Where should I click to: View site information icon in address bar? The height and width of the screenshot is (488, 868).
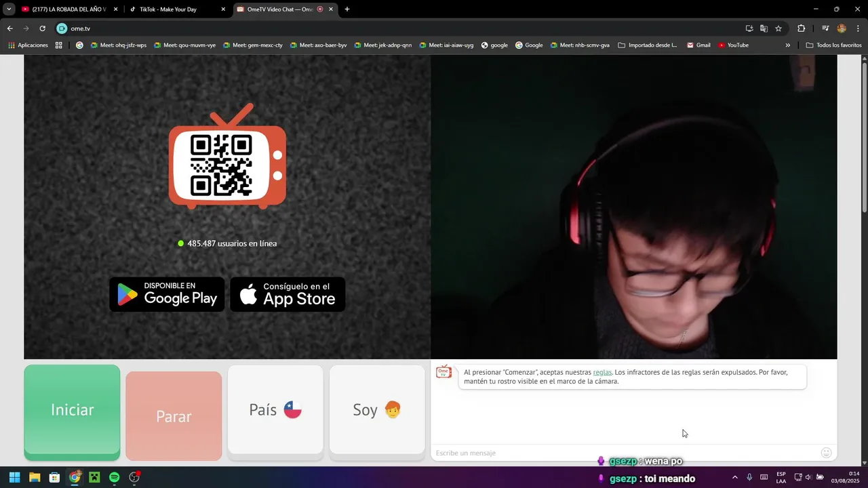[x=62, y=28]
